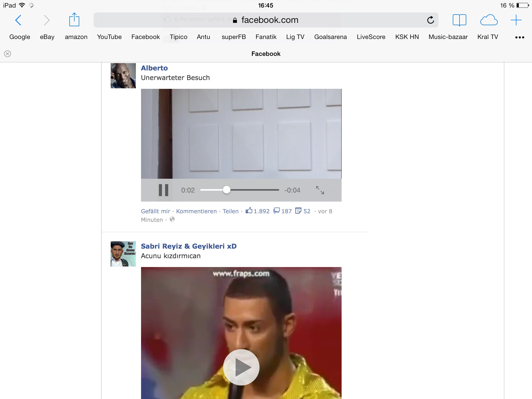
Task: Enter fullscreen on Alberto's video
Action: pos(320,190)
